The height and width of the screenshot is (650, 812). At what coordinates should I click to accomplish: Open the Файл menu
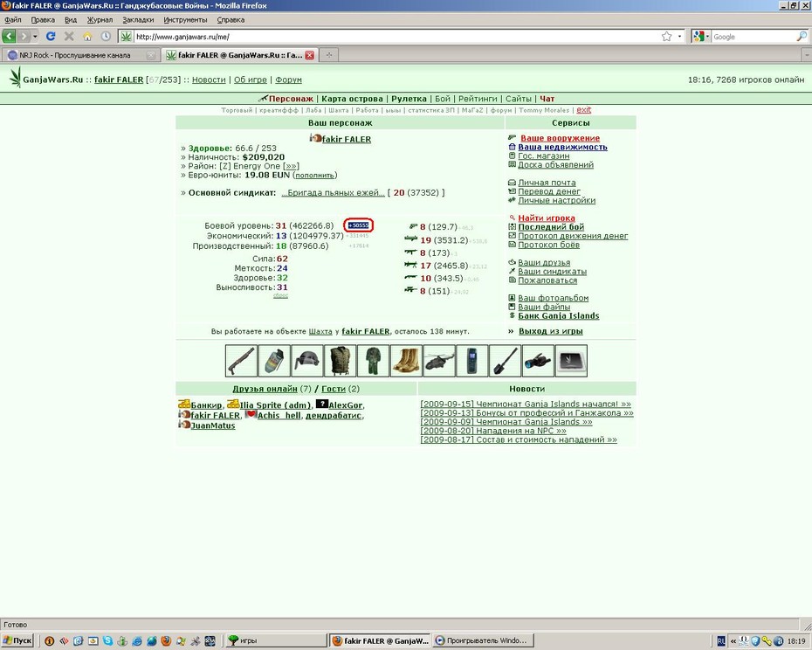pyautogui.click(x=13, y=20)
